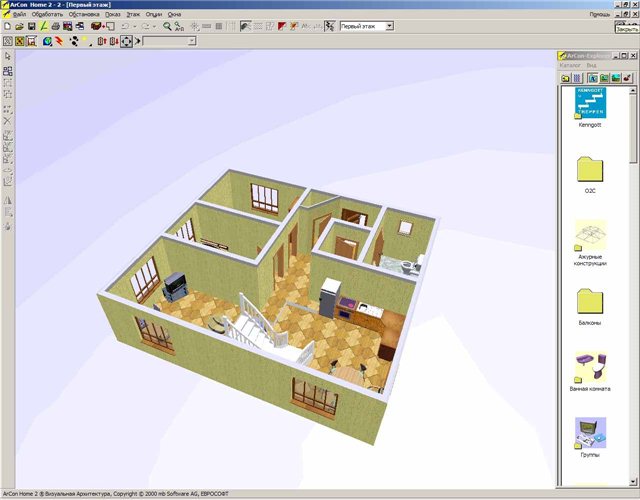Click the Undo arrow icon
This screenshot has width=640, height=500.
coord(124,26)
